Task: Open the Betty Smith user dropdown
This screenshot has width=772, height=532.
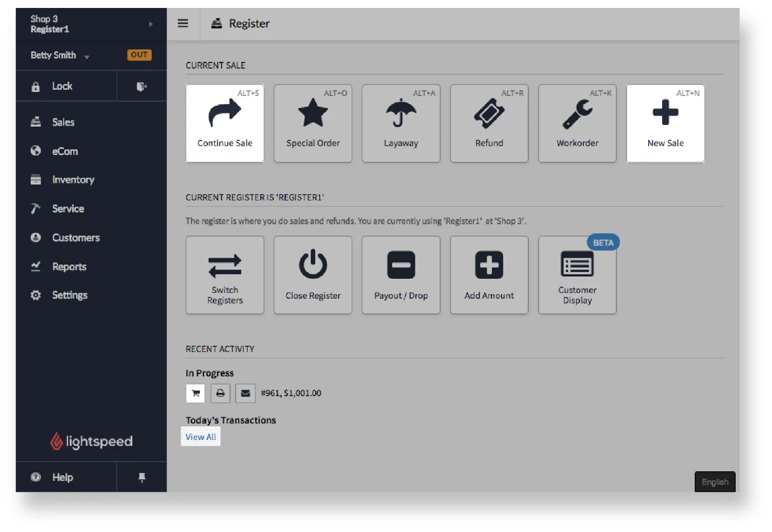Action: click(x=60, y=55)
